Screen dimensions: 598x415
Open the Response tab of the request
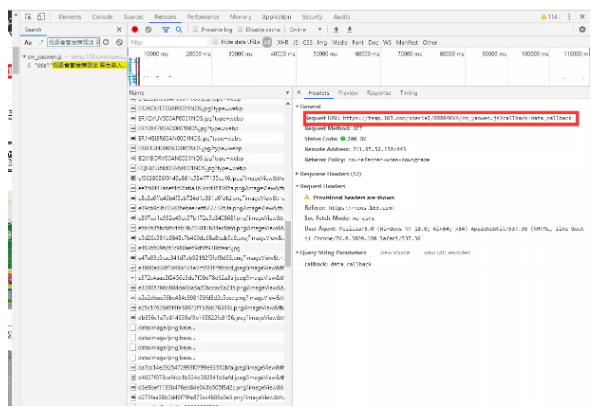pos(379,93)
